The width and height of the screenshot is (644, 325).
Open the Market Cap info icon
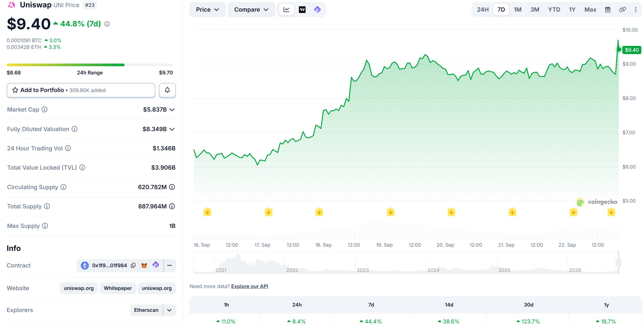(x=45, y=109)
